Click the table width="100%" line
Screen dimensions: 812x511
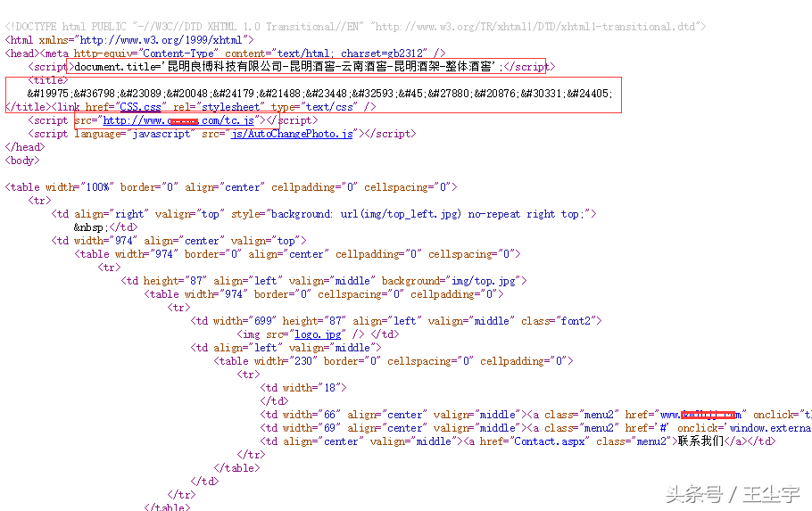point(231,187)
